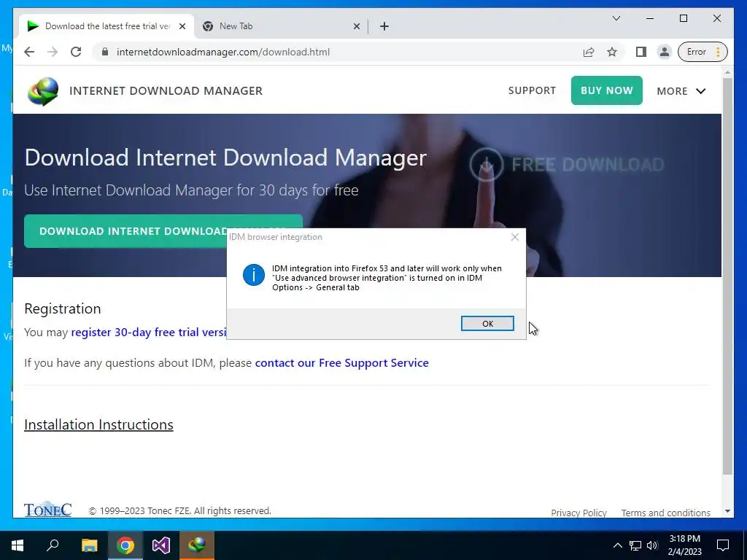Click copyright 1999–2023 Tonec FZE text
The height and width of the screenshot is (560, 747).
pyautogui.click(x=180, y=511)
